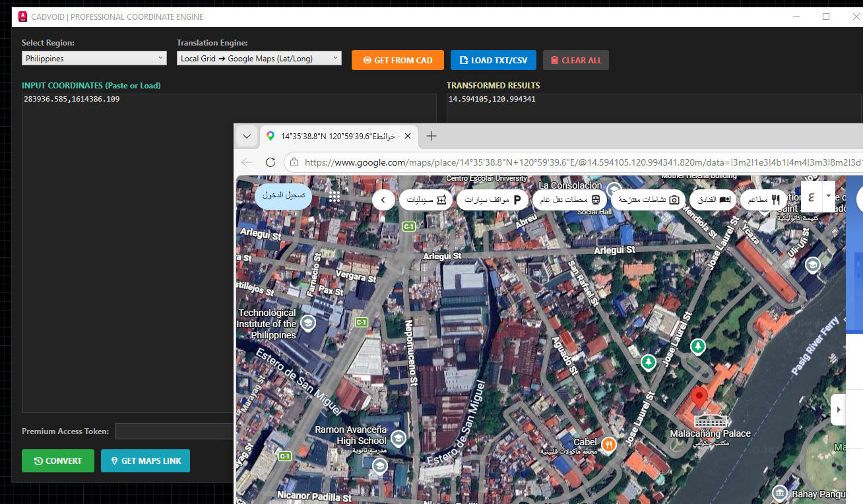
Task: Filter map by Restaurants chip
Action: pos(763,199)
